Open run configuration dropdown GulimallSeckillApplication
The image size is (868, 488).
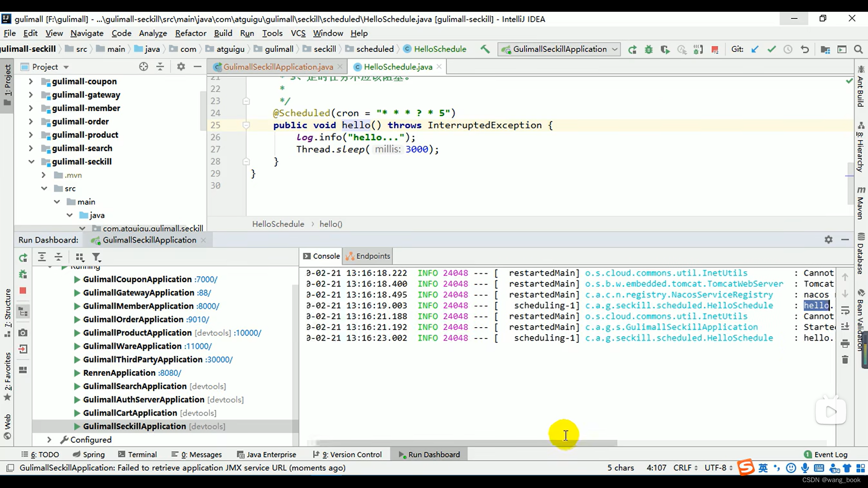(559, 49)
